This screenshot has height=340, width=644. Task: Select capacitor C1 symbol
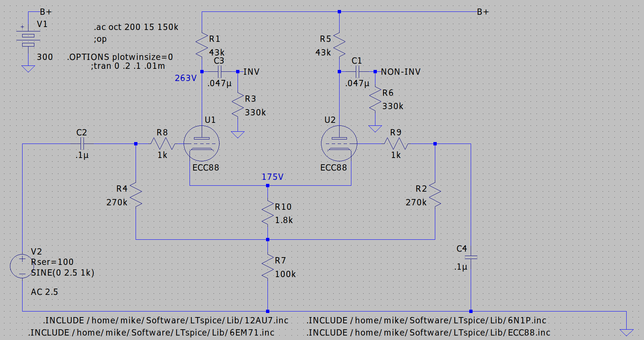click(x=357, y=71)
